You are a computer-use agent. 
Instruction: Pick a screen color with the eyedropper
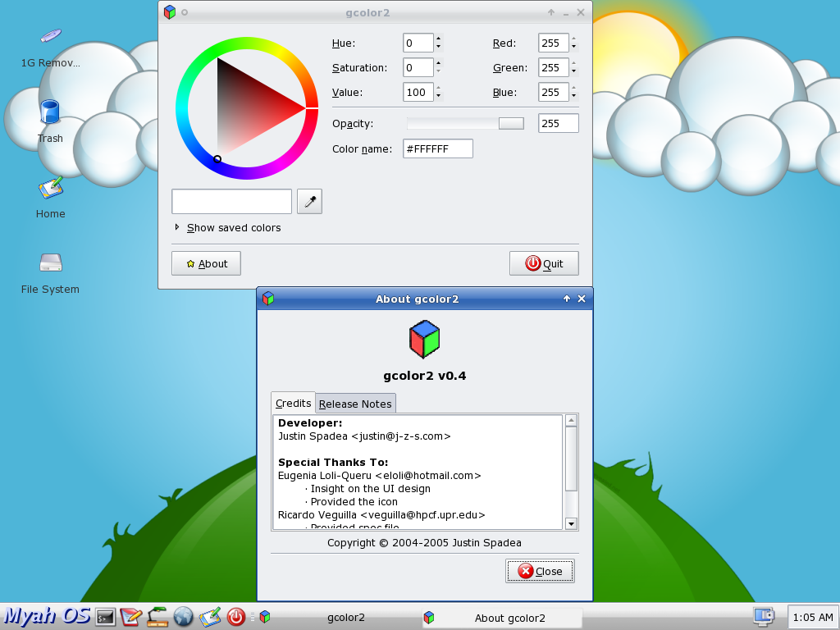tap(309, 202)
